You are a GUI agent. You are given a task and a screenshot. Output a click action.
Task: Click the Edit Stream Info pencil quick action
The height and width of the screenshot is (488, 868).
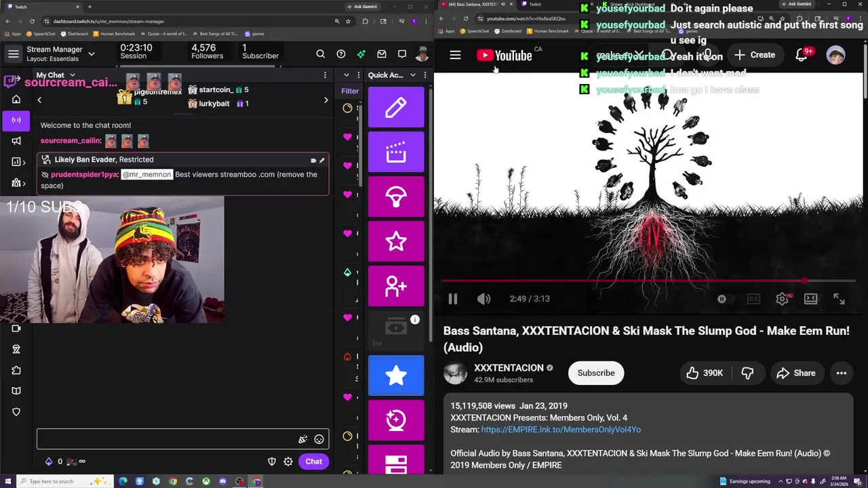(396, 107)
